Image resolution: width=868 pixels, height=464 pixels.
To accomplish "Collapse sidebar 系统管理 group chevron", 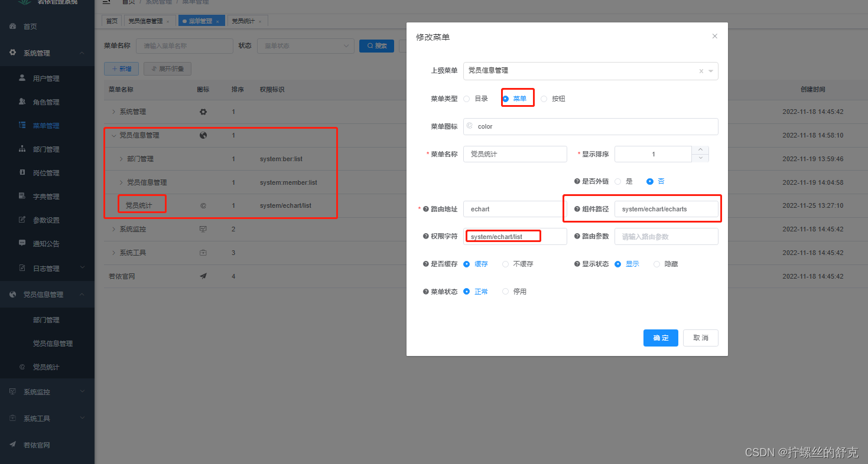I will pyautogui.click(x=82, y=53).
